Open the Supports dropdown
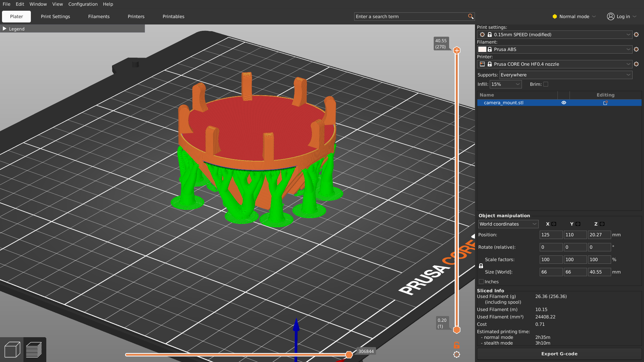This screenshot has height=362, width=644. 566,75
